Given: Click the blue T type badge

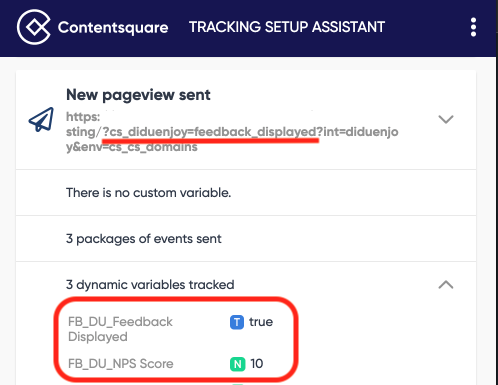Looking at the screenshot, I should coord(237,322).
